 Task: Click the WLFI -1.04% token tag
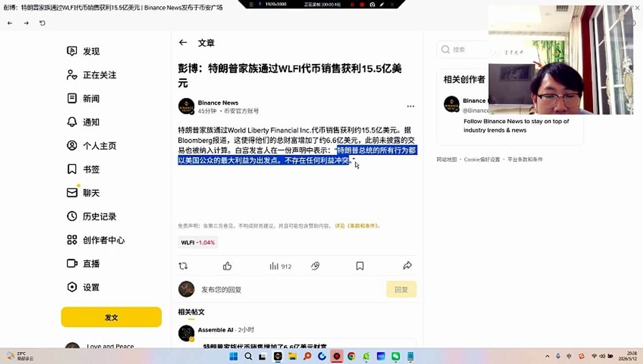(x=198, y=243)
